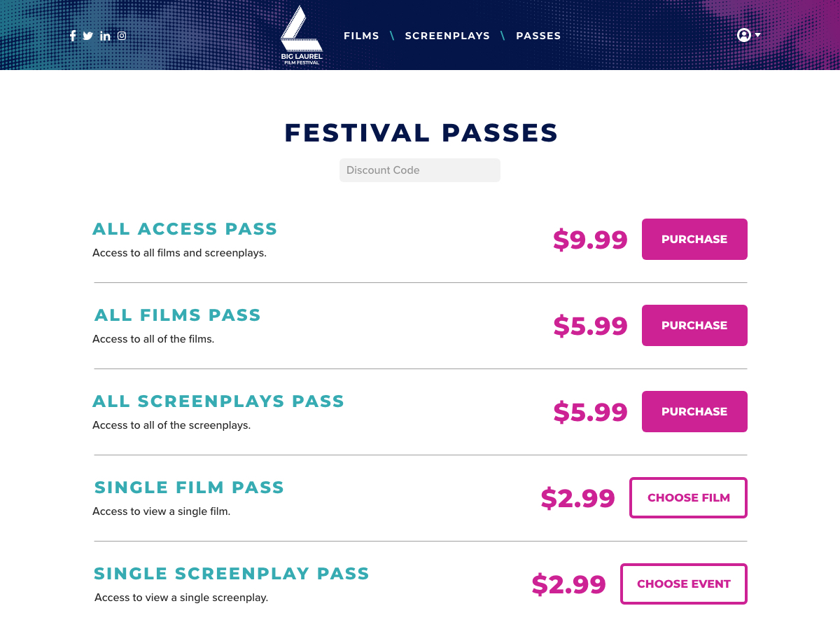840x634 pixels.
Task: Open the Passes menu item
Action: point(538,36)
